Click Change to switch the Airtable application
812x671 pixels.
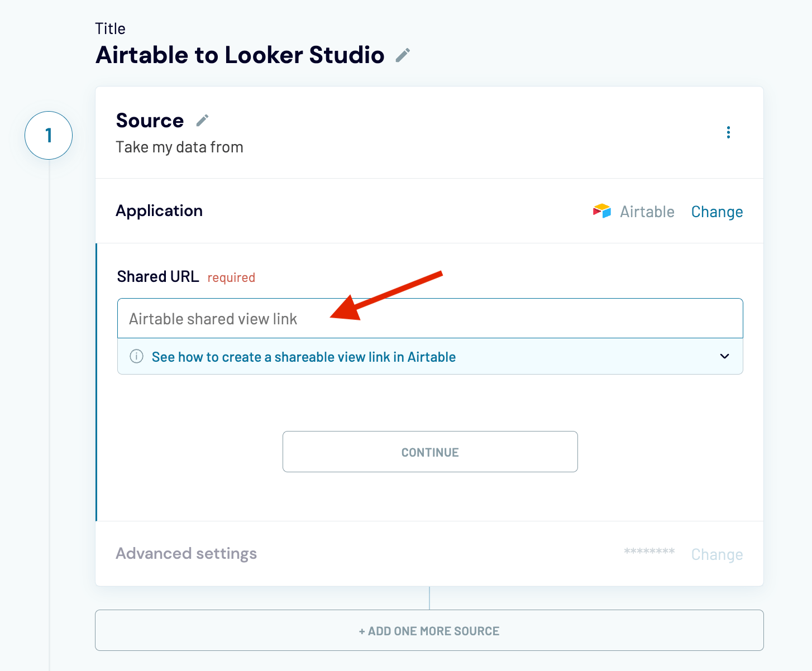coord(717,212)
